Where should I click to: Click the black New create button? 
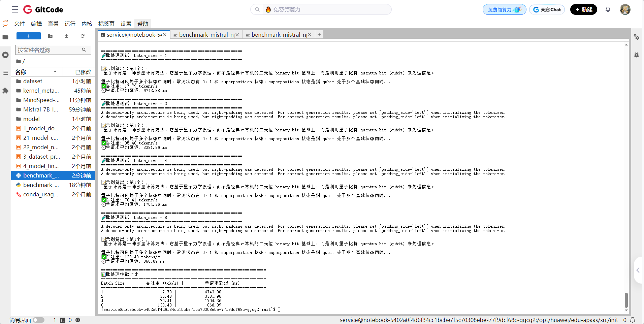point(584,9)
